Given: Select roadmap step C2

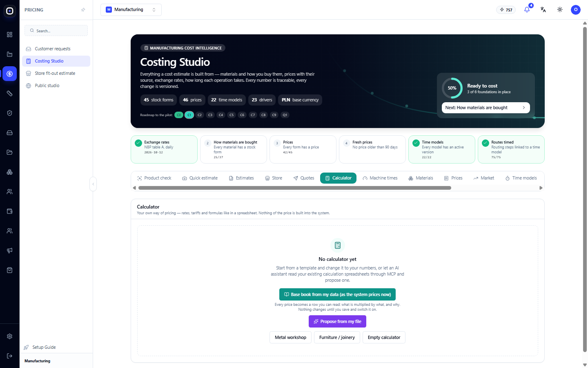Looking at the screenshot, I should pos(200,115).
